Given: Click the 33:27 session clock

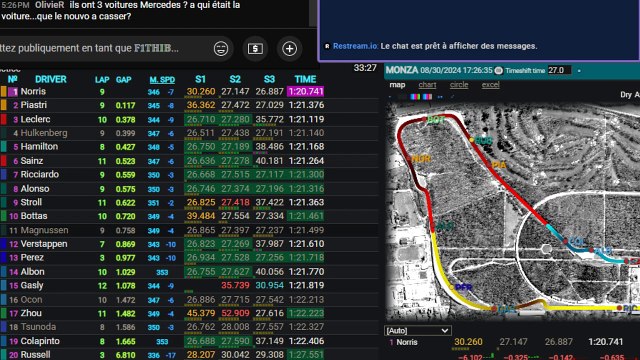Looking at the screenshot, I should pyautogui.click(x=365, y=68).
